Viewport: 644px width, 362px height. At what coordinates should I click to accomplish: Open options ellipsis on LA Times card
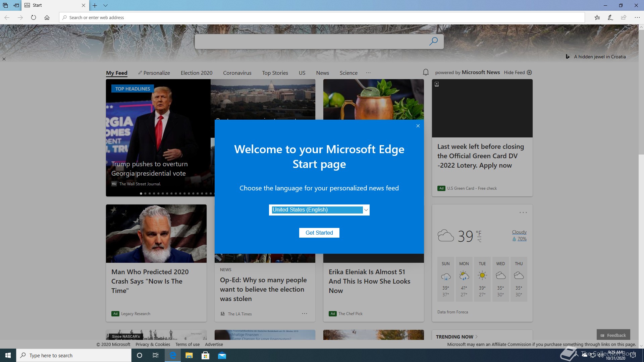point(305,314)
